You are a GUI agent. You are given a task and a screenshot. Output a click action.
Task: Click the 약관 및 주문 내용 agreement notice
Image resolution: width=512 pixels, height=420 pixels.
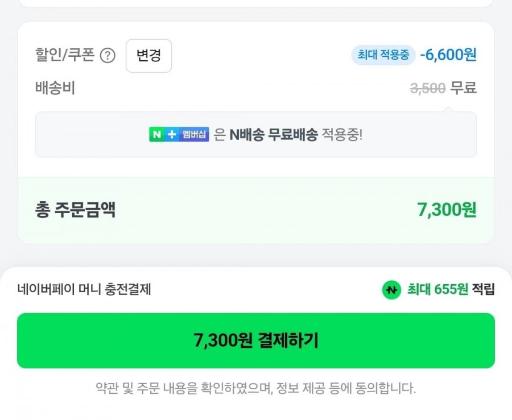click(x=256, y=389)
